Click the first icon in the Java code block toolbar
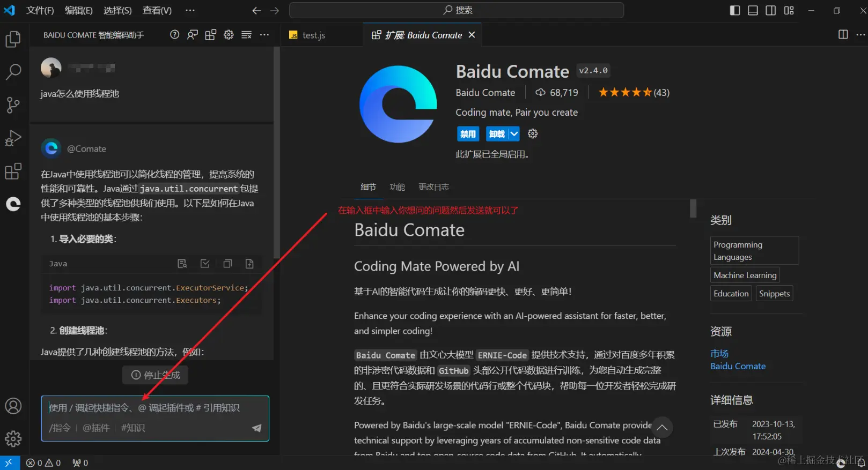This screenshot has height=470, width=868. 182,264
